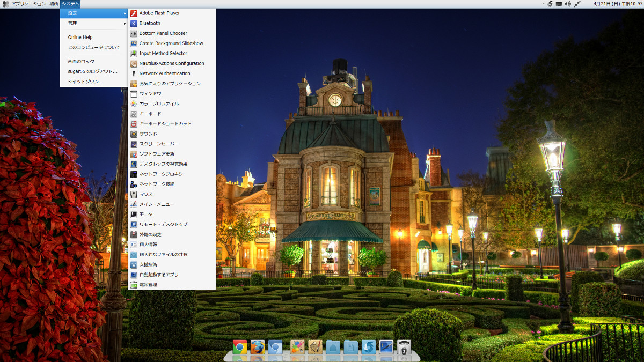
Task: Open the screen-with-pen app in the dock
Action: click(x=386, y=347)
